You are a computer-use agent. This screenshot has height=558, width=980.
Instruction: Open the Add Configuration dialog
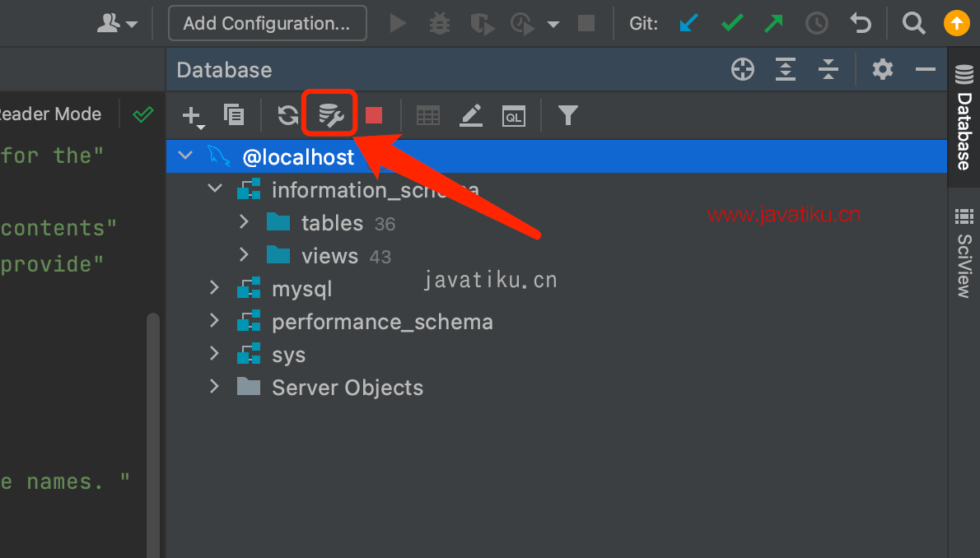[x=268, y=23]
